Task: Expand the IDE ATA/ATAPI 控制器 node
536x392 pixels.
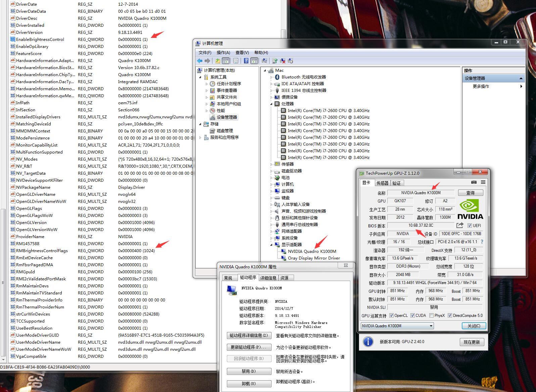Action: coord(272,83)
